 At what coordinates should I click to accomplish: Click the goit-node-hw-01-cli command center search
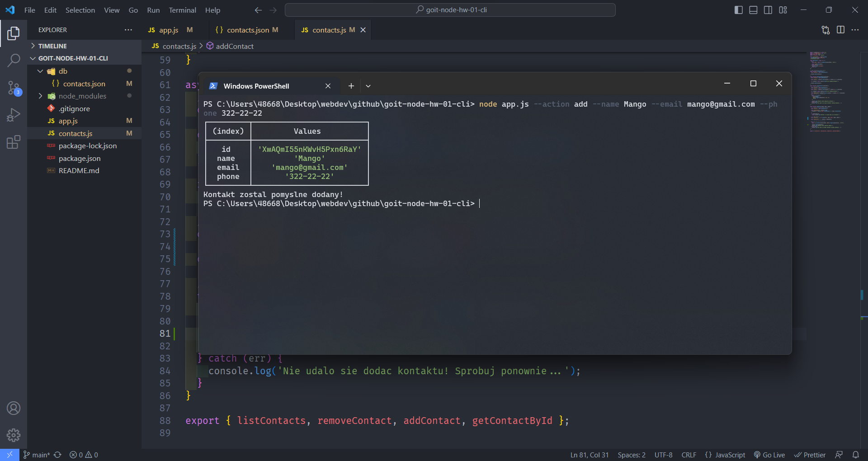(x=450, y=10)
